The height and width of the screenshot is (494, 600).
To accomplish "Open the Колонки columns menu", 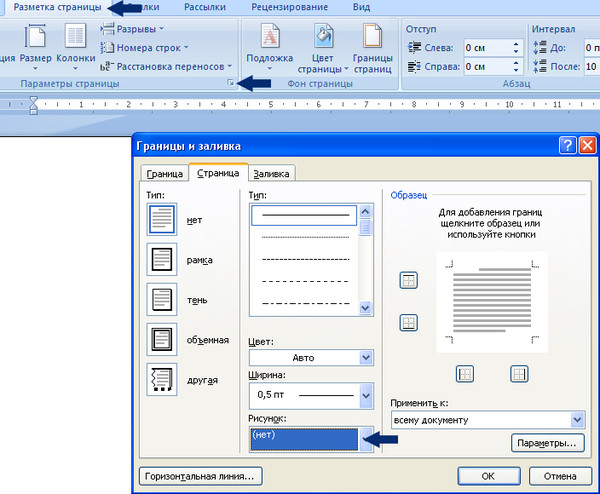I will 75,50.
